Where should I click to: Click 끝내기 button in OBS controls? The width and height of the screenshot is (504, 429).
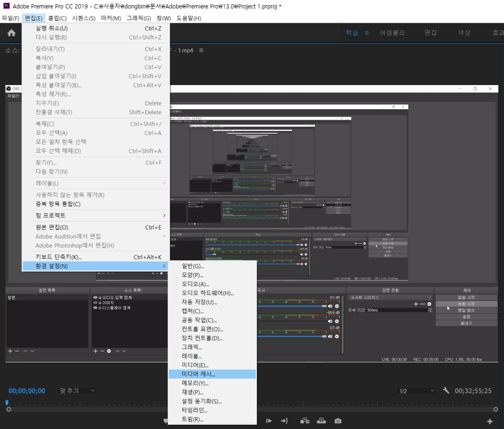tap(466, 323)
